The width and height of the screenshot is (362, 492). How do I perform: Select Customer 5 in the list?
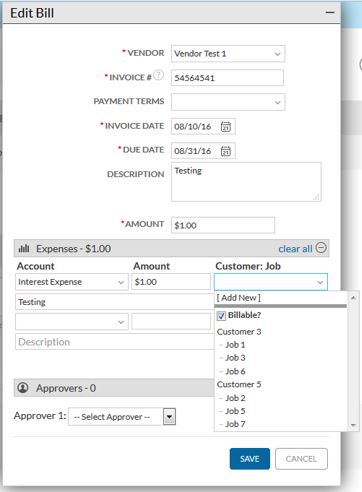239,384
